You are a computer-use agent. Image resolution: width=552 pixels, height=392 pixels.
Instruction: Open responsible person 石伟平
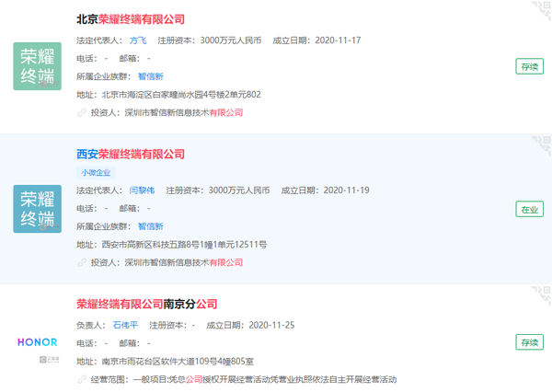point(125,325)
